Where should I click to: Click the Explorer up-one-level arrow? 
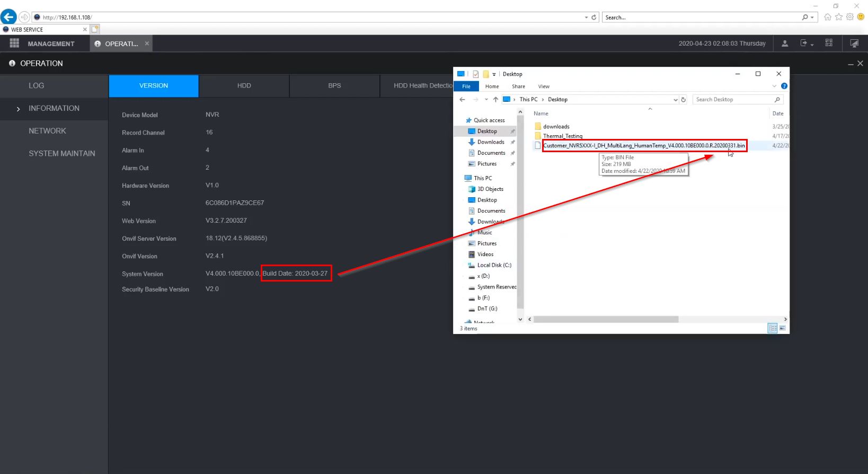[495, 100]
